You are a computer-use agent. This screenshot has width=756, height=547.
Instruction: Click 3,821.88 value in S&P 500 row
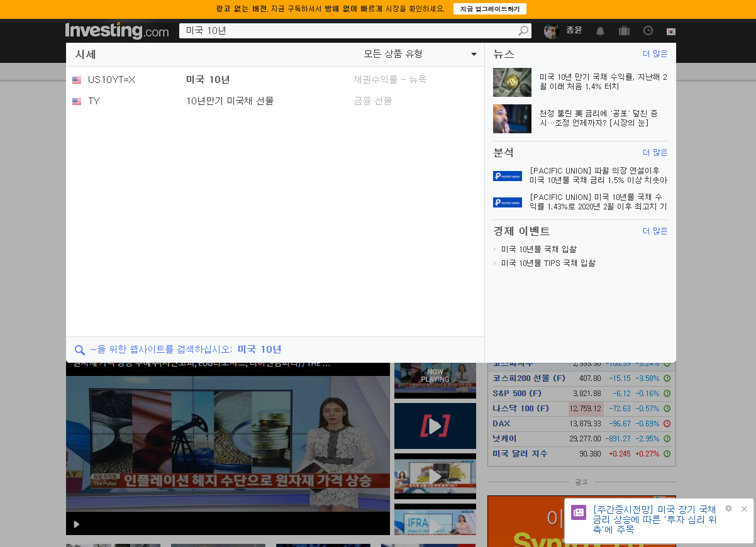pyautogui.click(x=587, y=394)
